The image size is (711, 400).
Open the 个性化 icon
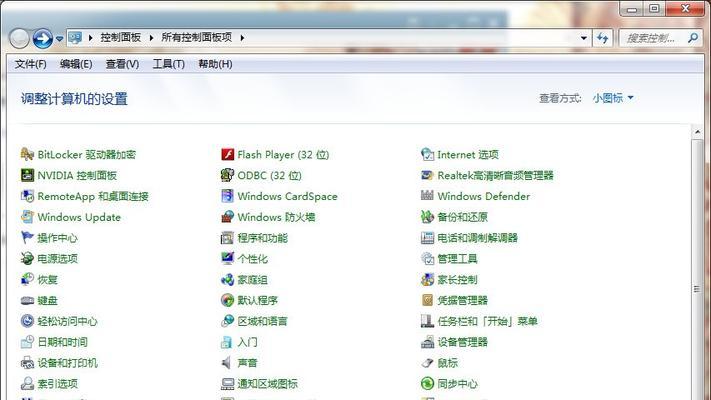click(x=227, y=259)
